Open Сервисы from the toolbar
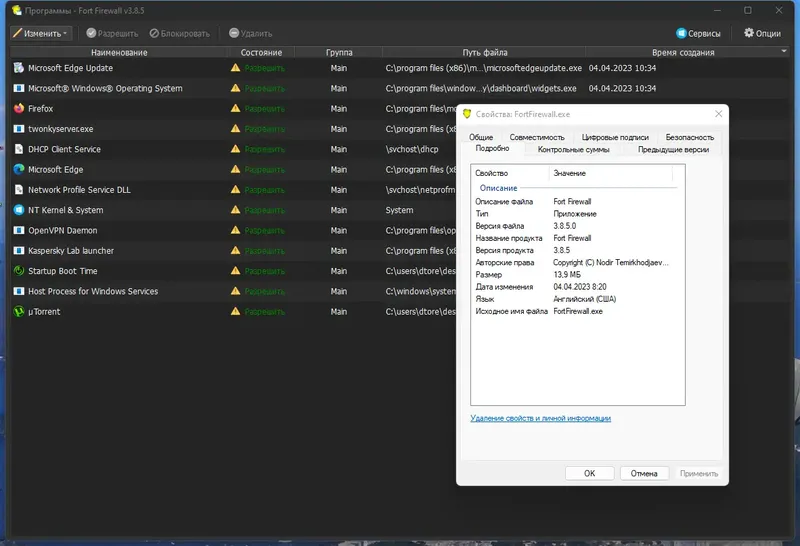The image size is (800, 546). pos(698,33)
